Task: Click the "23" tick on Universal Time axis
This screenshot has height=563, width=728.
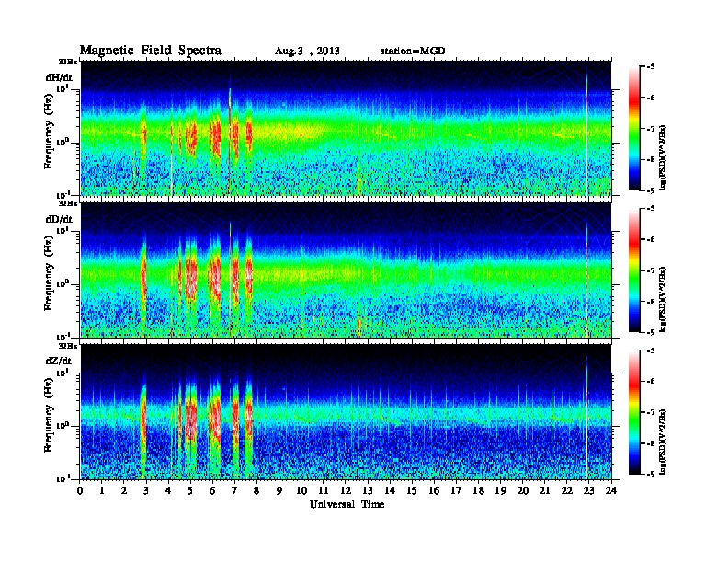Action: coord(589,491)
